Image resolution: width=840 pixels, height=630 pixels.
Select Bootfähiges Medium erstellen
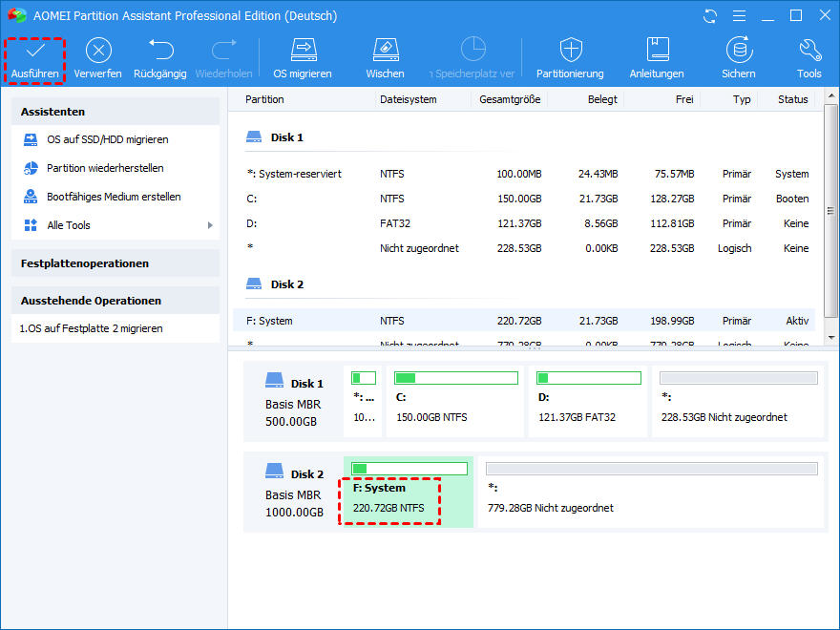tap(114, 197)
